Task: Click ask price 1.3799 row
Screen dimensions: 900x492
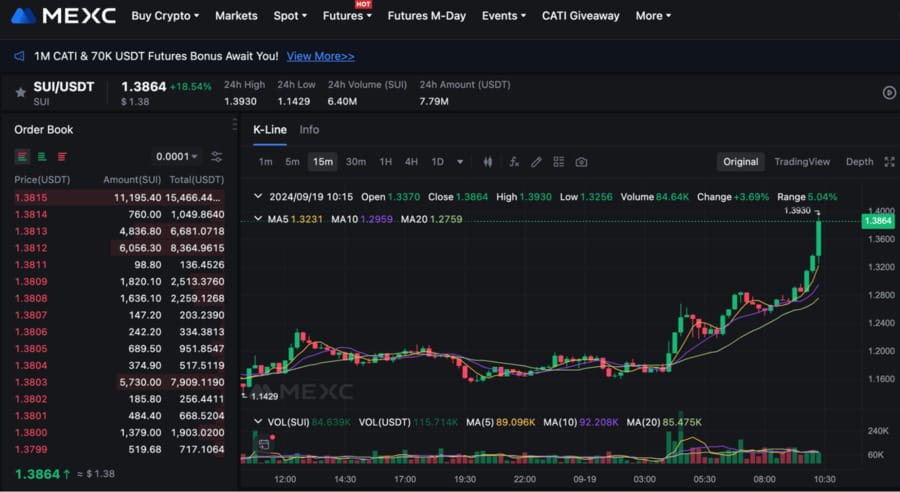Action: coord(119,449)
